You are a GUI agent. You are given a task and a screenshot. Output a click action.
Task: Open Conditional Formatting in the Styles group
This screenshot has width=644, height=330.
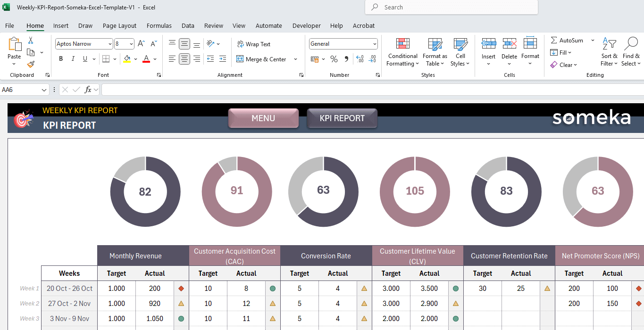[x=402, y=52]
